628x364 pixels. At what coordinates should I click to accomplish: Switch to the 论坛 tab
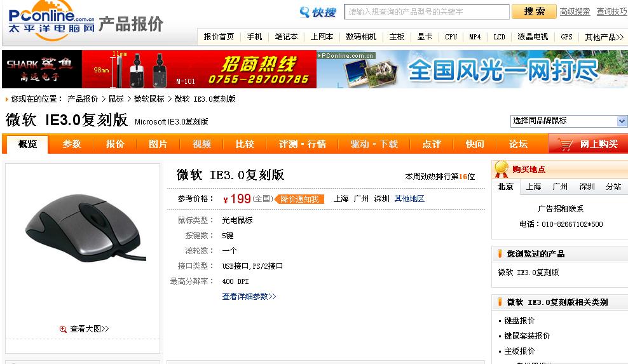518,144
